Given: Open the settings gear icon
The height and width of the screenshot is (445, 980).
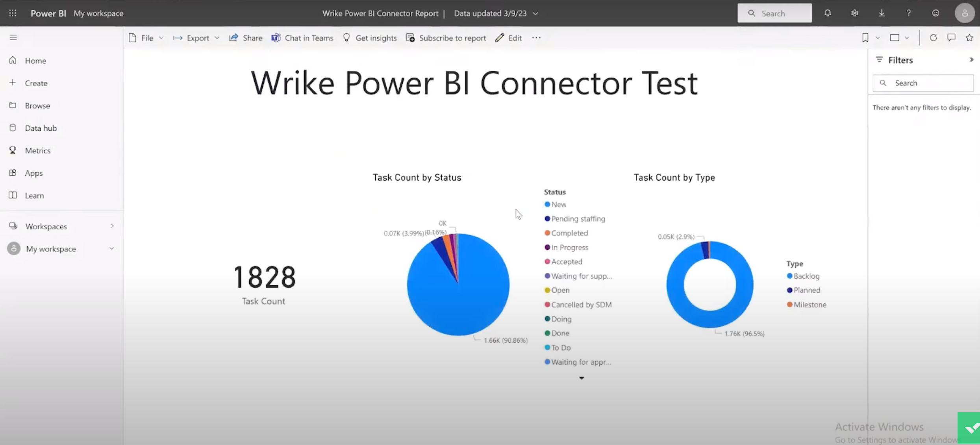Looking at the screenshot, I should (854, 13).
